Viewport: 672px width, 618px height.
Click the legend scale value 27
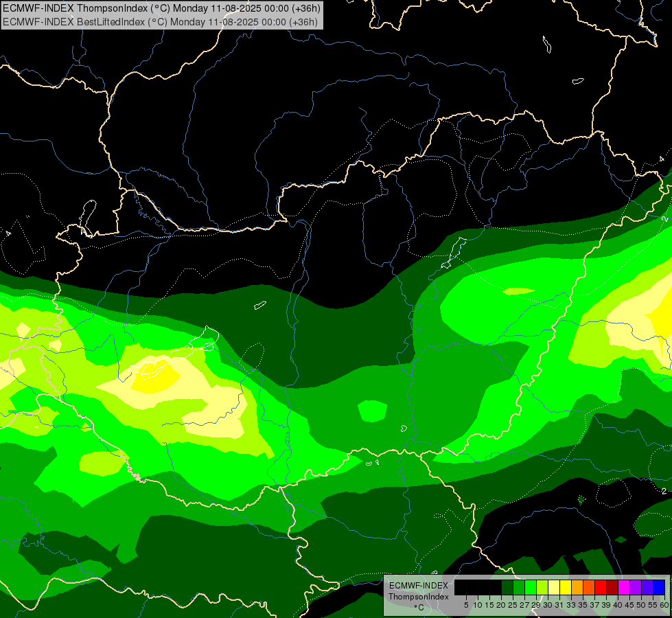tap(524, 605)
